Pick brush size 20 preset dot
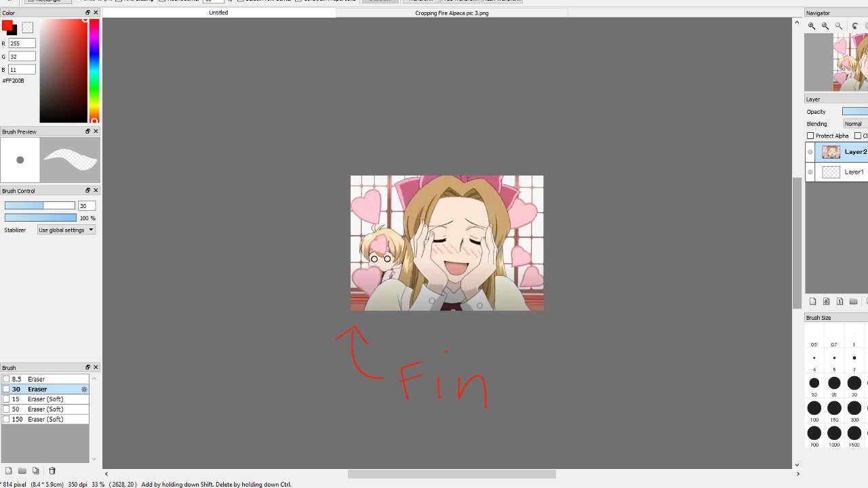 pyautogui.click(x=814, y=383)
